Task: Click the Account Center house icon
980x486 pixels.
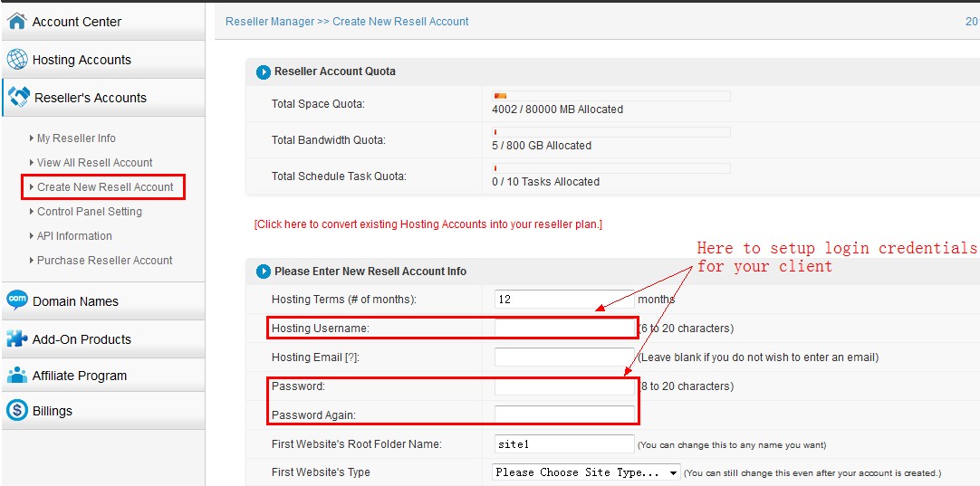Action: tap(16, 22)
